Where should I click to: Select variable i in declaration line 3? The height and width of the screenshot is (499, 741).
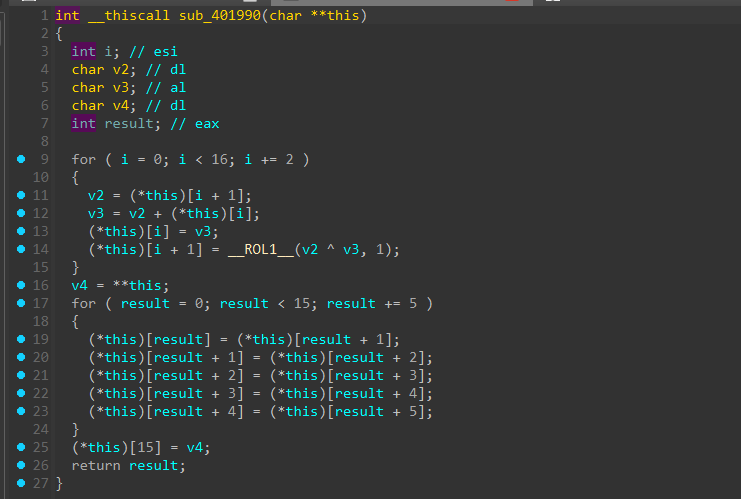coord(108,52)
